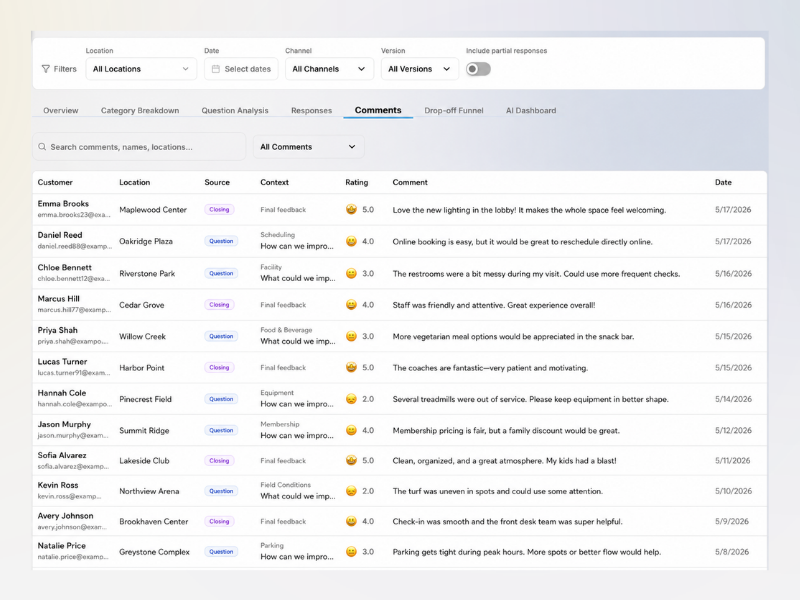Screen dimensions: 800x600
Task: Click Lucas Turner's date 5/15/2026
Action: pos(733,368)
